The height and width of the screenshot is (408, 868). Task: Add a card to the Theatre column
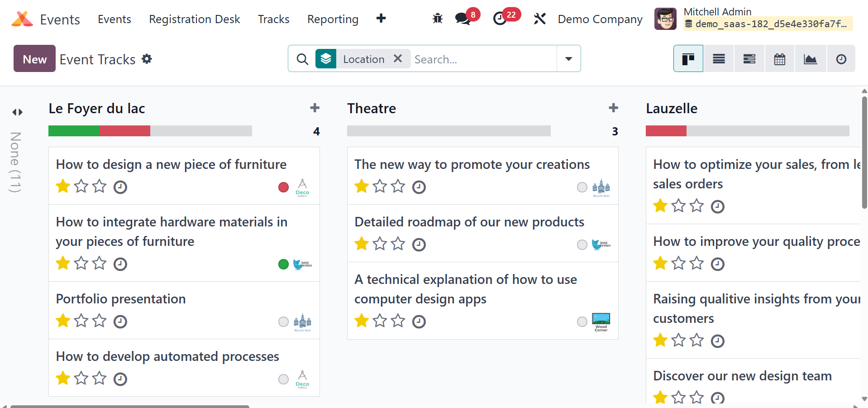pos(613,108)
